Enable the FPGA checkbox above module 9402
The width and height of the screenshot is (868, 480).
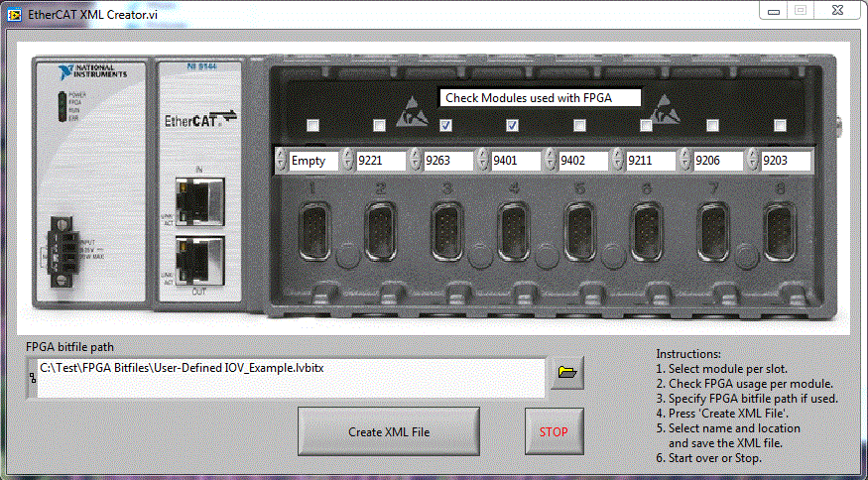click(x=579, y=126)
